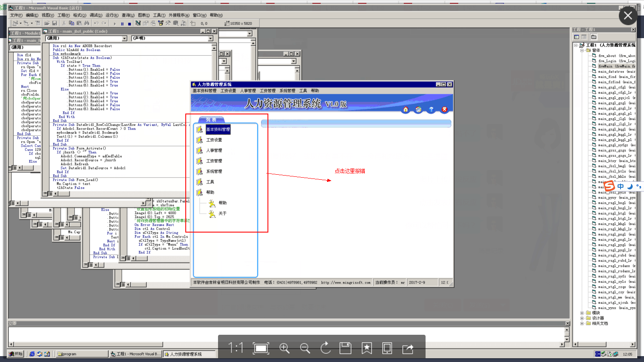Click the share arrow icon in viewer bar
The height and width of the screenshot is (362, 644).
click(408, 348)
